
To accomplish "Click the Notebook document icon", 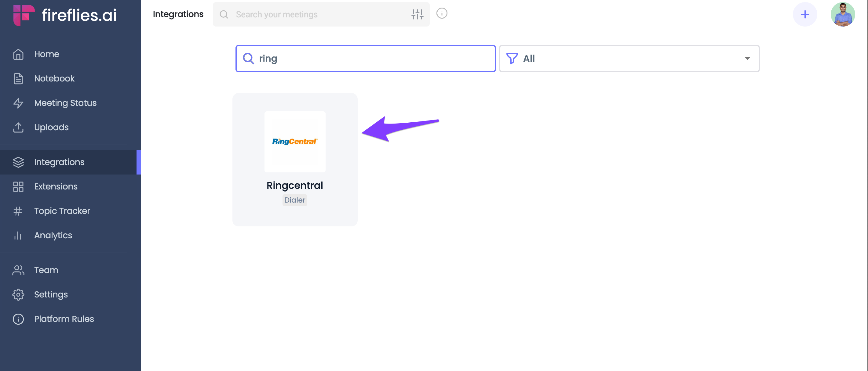I will [x=18, y=78].
